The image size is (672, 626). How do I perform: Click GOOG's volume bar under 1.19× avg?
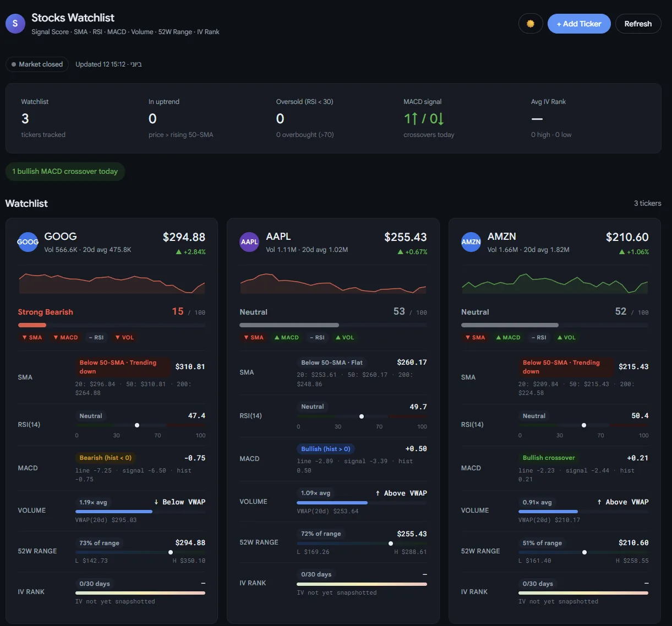coord(140,512)
